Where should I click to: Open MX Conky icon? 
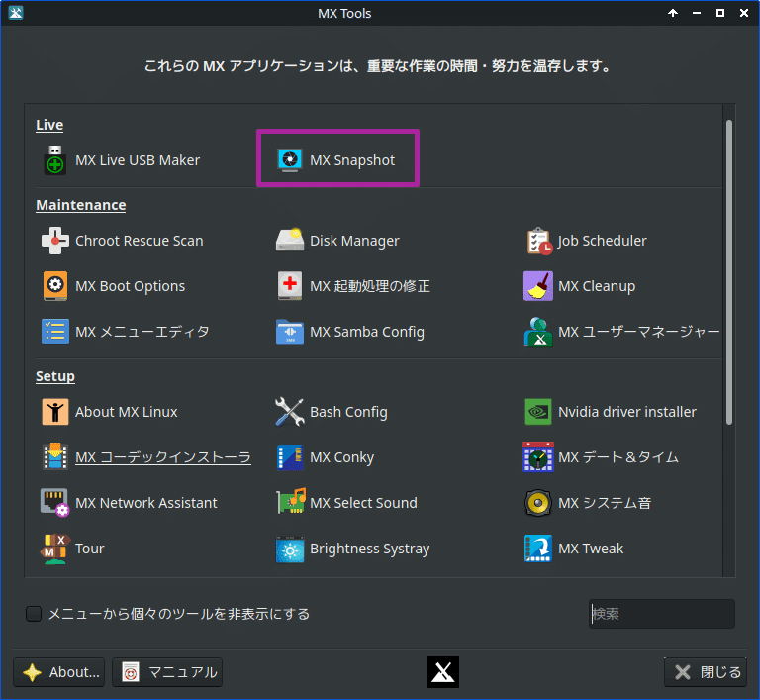coord(290,457)
